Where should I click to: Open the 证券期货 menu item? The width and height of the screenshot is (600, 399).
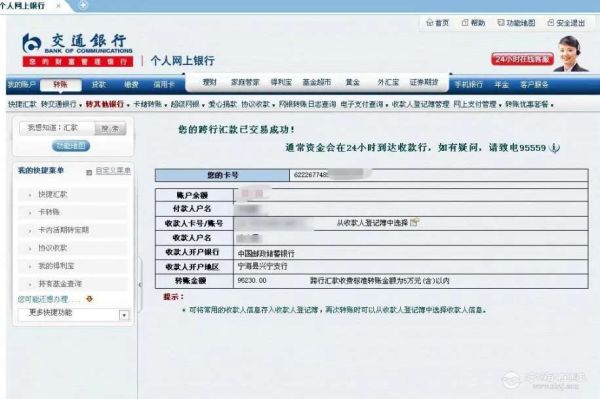(424, 82)
